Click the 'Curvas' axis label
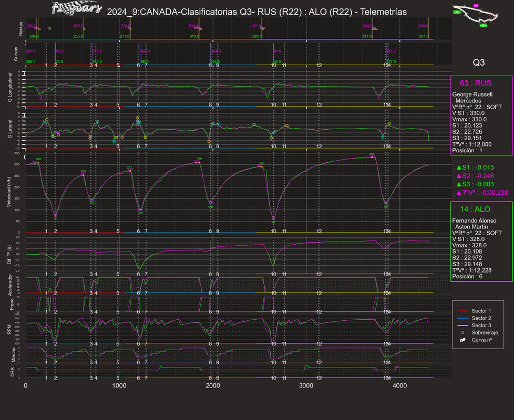514x420 pixels. 16,54
